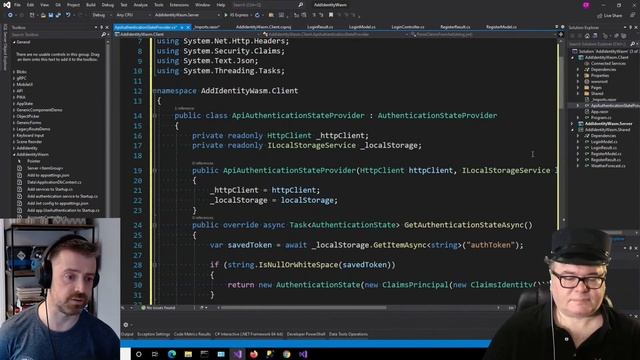The image size is (640, 360).
Task: Expand the ObjectPicker toolbox group
Action: pos(14,116)
